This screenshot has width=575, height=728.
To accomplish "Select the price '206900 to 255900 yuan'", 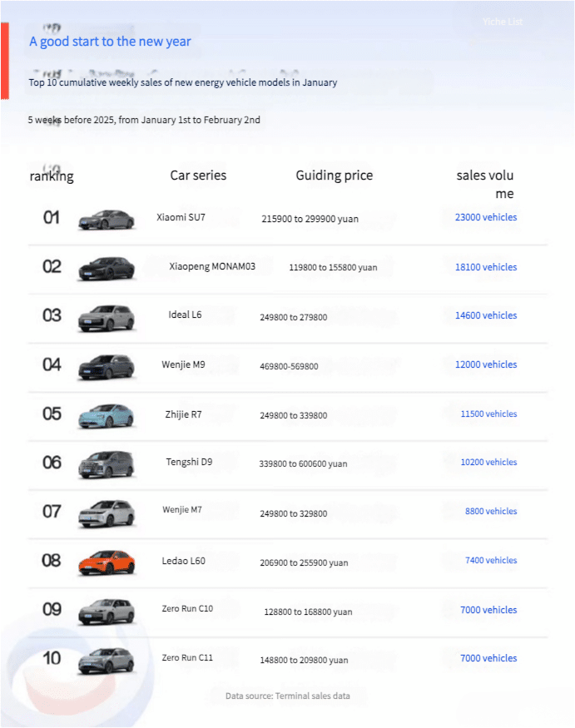I will tap(304, 562).
